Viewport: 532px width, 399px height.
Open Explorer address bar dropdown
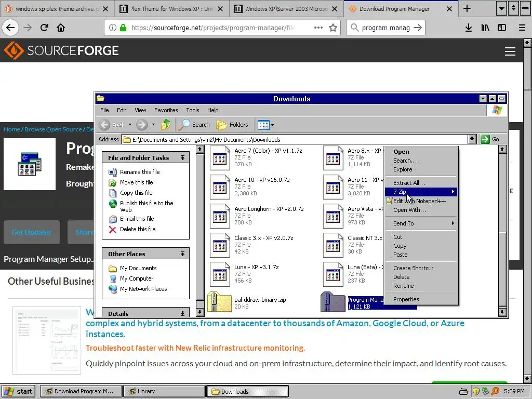472,139
